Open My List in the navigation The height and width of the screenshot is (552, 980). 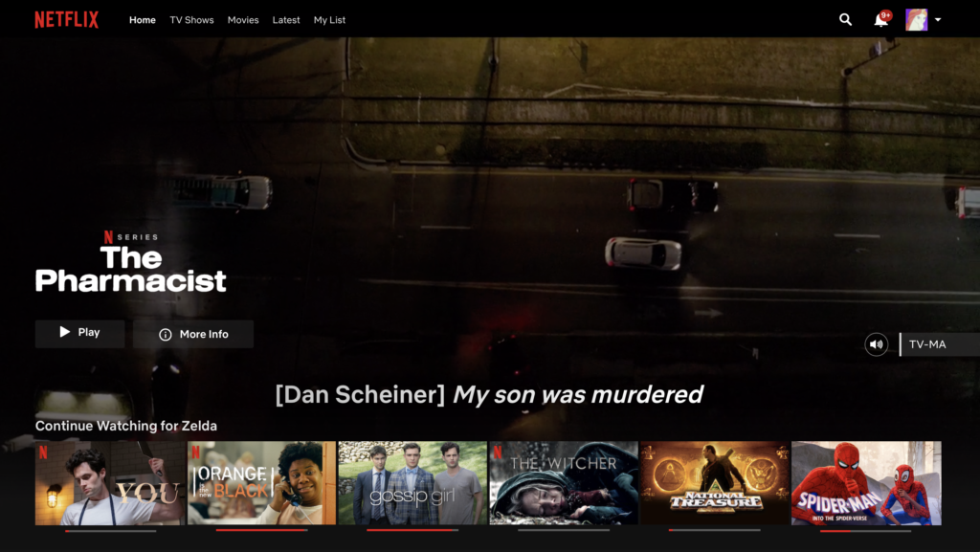329,20
